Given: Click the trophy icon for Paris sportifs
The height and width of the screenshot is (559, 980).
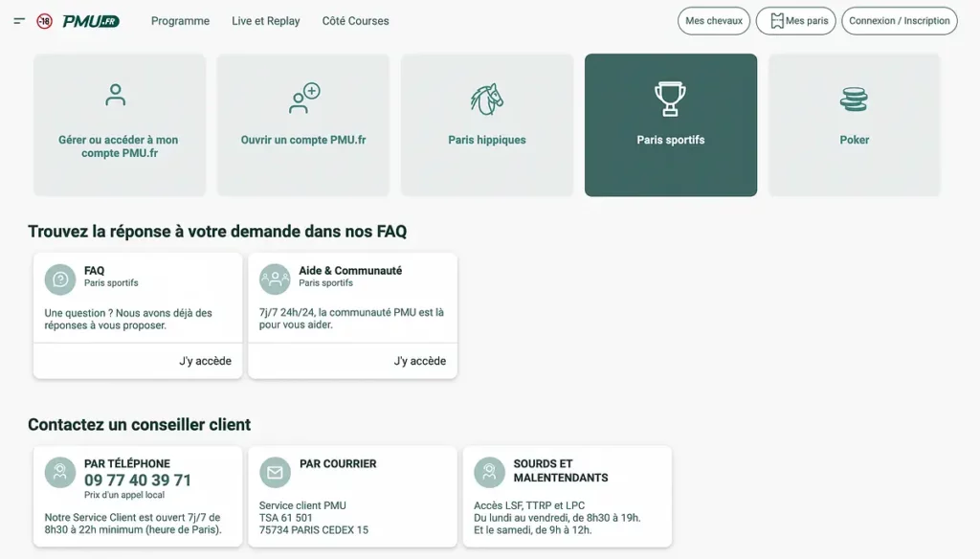Looking at the screenshot, I should (670, 96).
